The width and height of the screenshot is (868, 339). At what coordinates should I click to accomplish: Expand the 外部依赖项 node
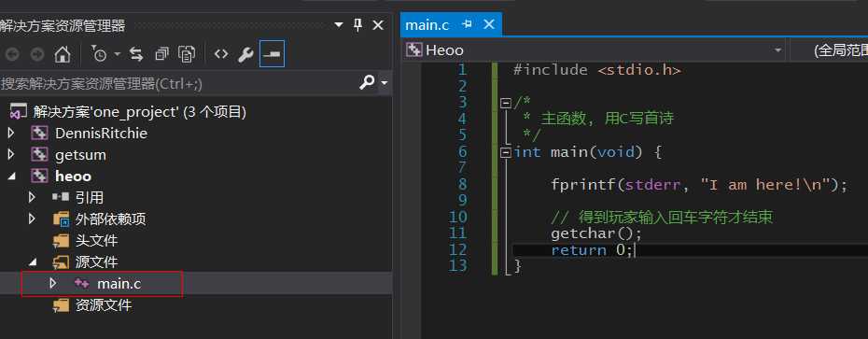pos(32,219)
